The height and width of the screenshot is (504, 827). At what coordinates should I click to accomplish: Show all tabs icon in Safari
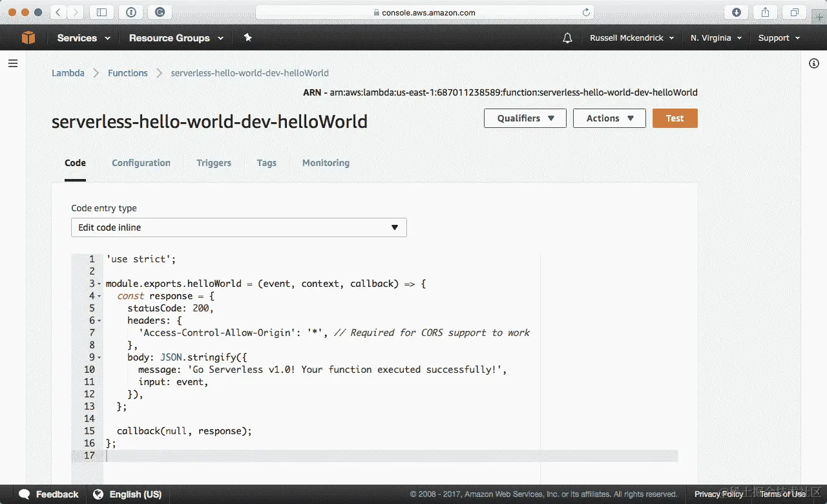[x=794, y=12]
